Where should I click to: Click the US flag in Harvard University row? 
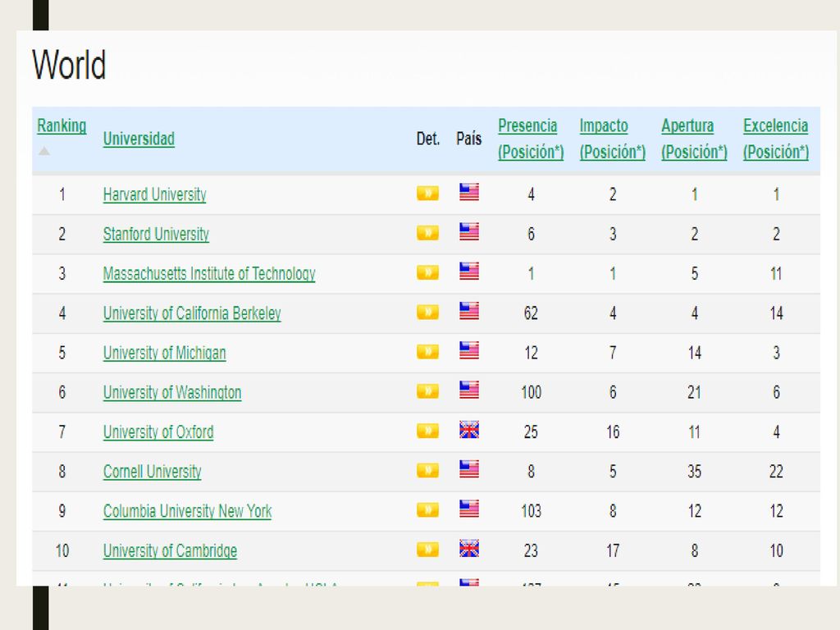(468, 192)
